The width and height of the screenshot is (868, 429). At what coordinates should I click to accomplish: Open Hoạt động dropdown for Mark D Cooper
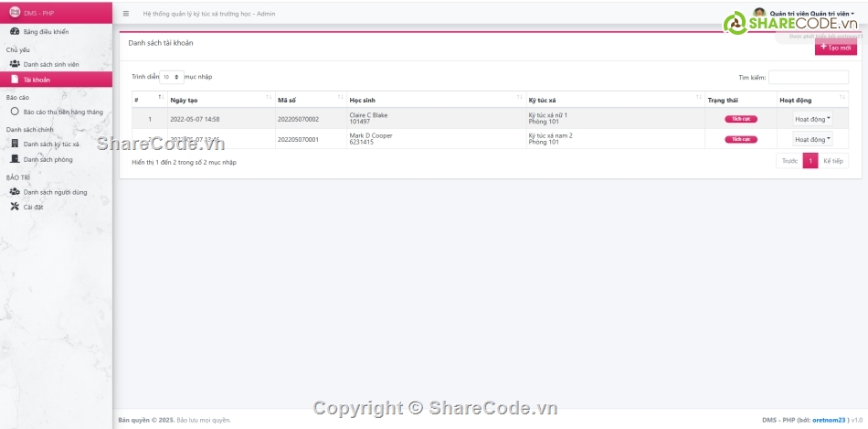(812, 140)
